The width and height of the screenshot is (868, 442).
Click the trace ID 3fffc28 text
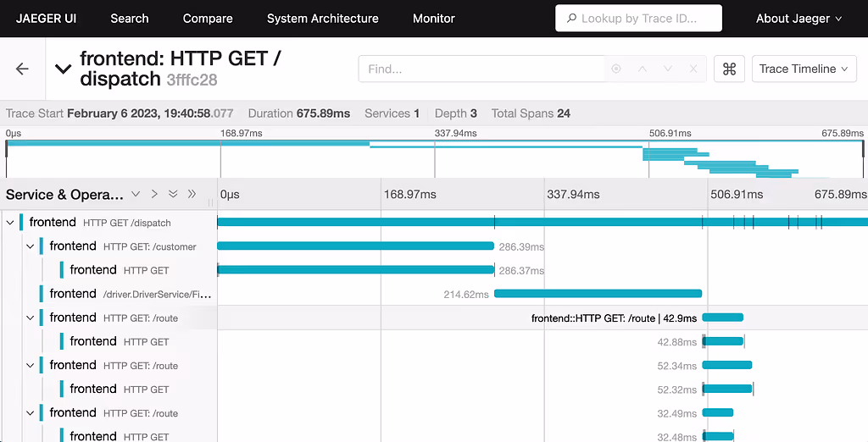tap(192, 80)
